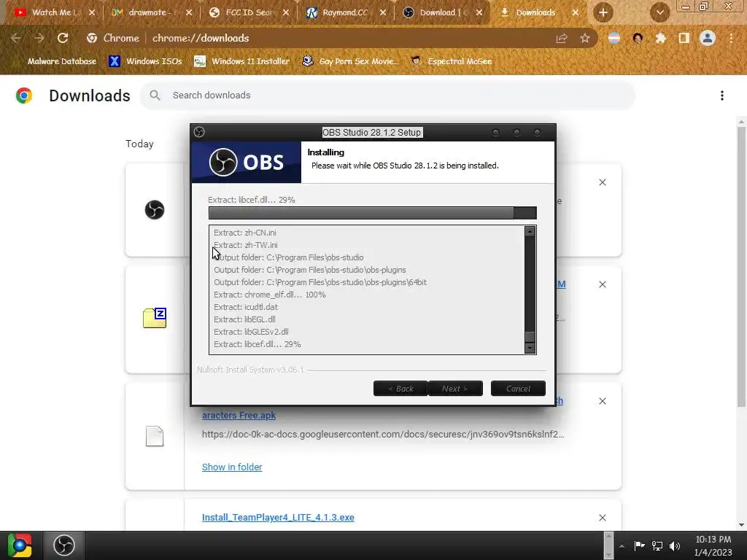Open the Downloads page three-dot menu
747x560 pixels.
pyautogui.click(x=722, y=96)
